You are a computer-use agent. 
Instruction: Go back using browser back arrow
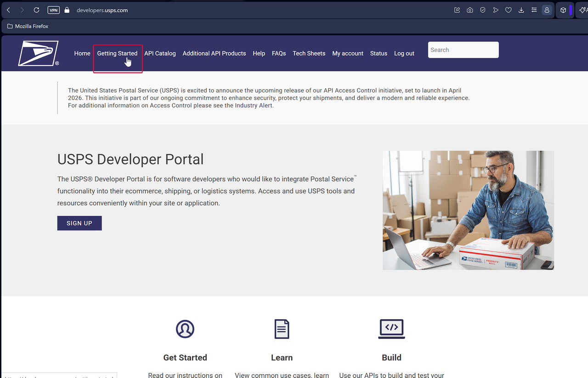click(8, 10)
